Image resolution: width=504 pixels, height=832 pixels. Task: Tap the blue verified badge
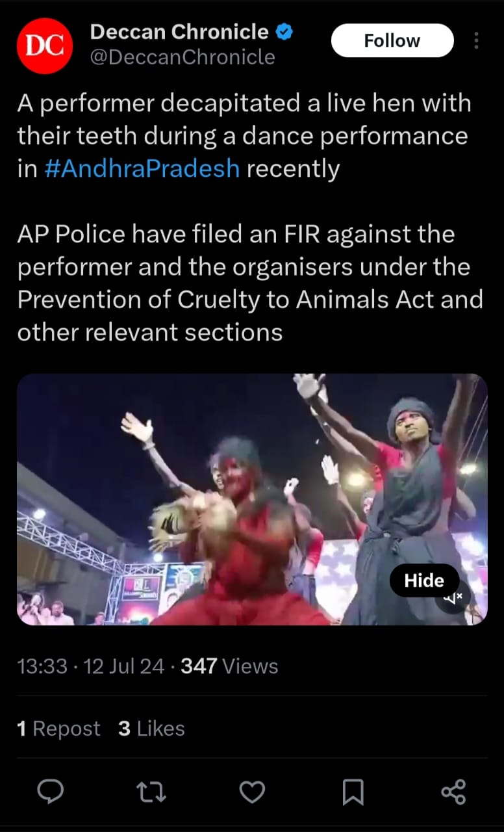pos(283,31)
